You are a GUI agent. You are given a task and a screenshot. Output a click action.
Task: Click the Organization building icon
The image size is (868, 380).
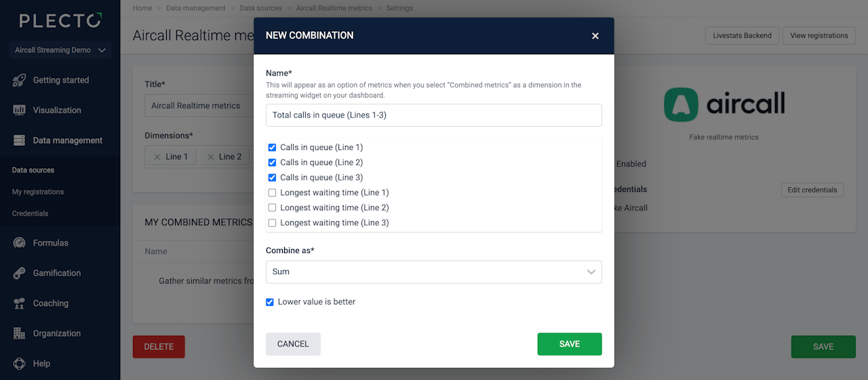click(x=19, y=333)
